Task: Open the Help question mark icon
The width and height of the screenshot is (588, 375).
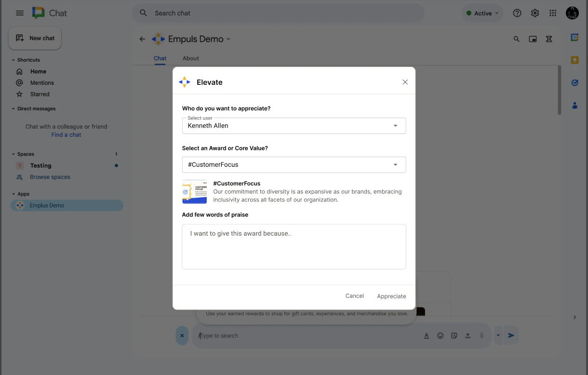Action: coord(517,13)
